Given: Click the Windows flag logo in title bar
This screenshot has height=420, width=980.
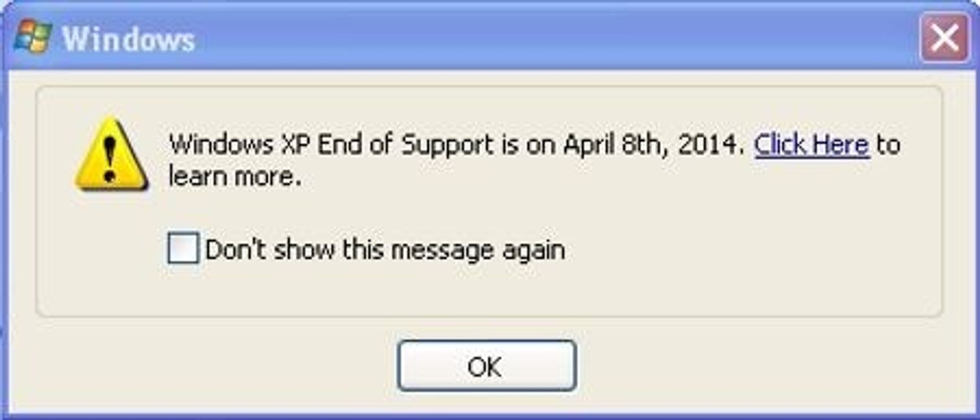Looking at the screenshot, I should point(33,37).
